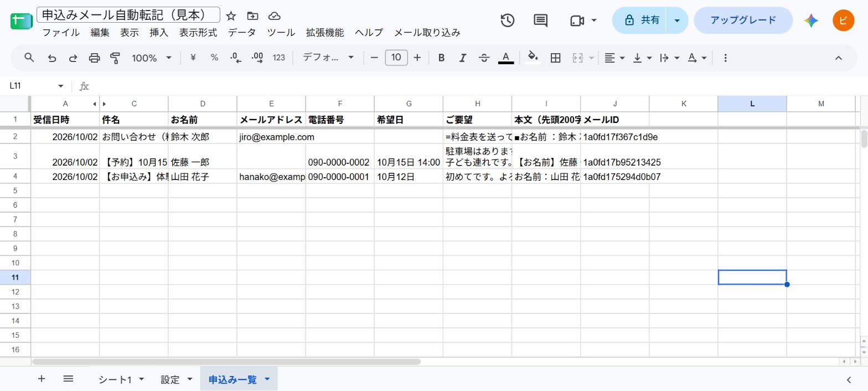
Task: Print the spreadsheet
Action: pyautogui.click(x=95, y=58)
